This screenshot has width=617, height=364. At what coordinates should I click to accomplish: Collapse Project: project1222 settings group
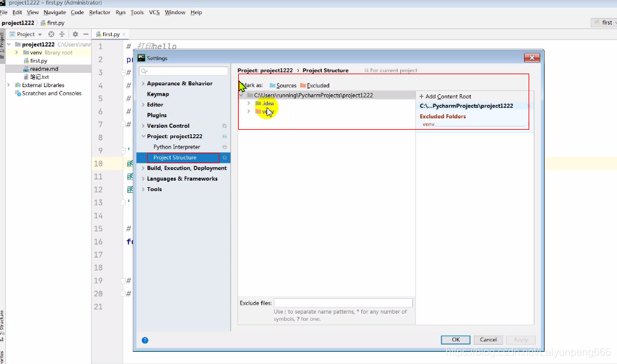(143, 136)
